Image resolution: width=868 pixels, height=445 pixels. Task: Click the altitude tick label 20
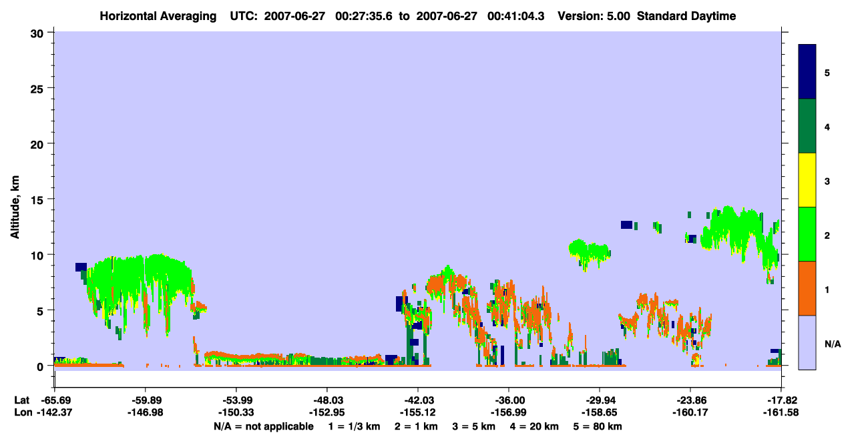(x=38, y=144)
